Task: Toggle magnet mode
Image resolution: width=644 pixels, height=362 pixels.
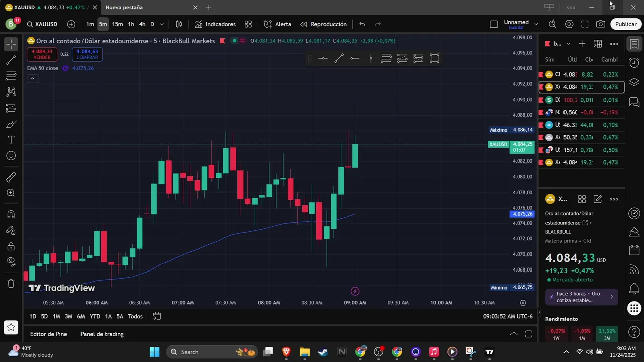Action: pyautogui.click(x=11, y=214)
